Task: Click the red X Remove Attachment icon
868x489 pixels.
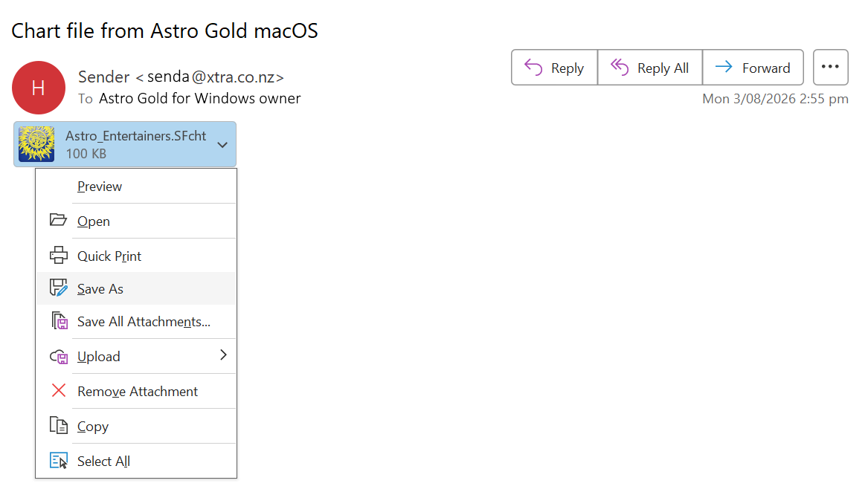Action: (x=59, y=391)
